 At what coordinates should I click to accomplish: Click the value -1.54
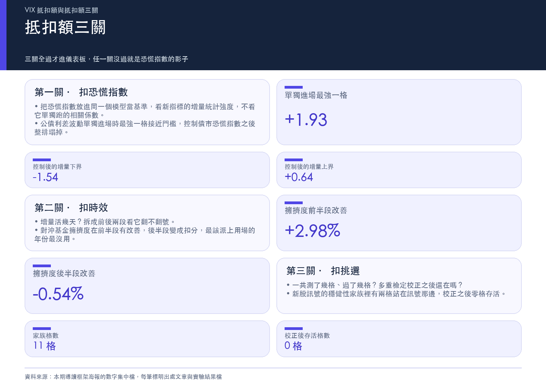click(45, 177)
